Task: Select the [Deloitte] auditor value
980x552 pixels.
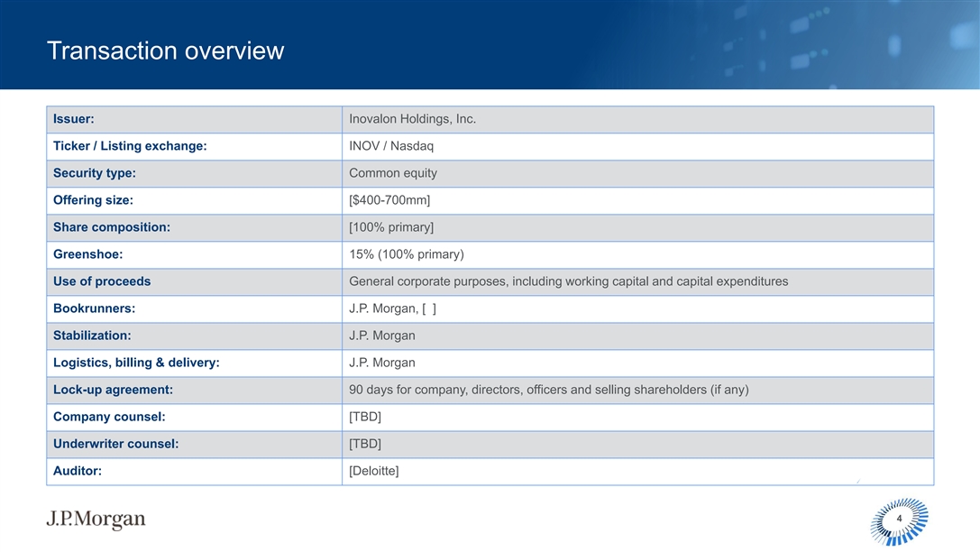Action: coord(373,471)
